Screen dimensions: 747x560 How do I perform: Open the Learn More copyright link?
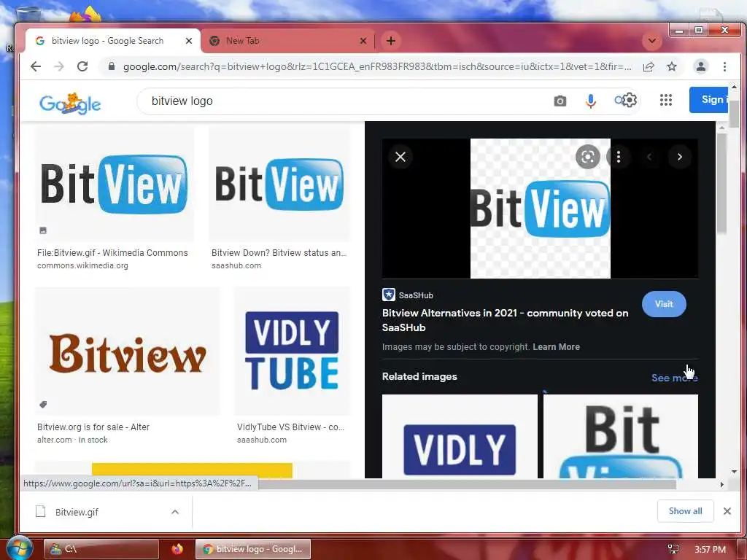pyautogui.click(x=556, y=346)
